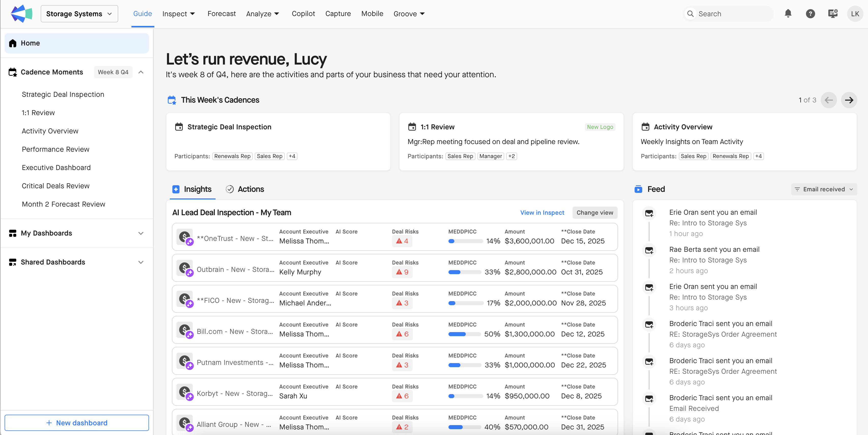This screenshot has width=868, height=435.
Task: Click the Outbrain deal dollar icon
Action: [x=185, y=268]
